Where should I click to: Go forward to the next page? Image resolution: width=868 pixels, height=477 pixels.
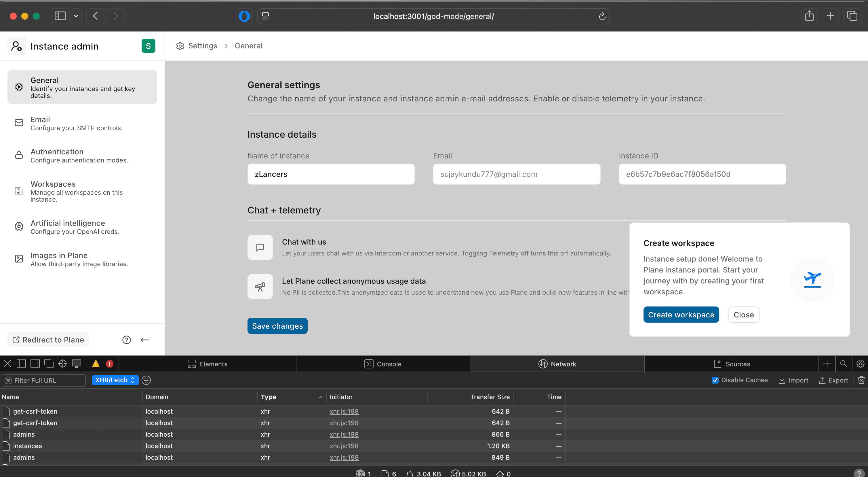[116, 16]
